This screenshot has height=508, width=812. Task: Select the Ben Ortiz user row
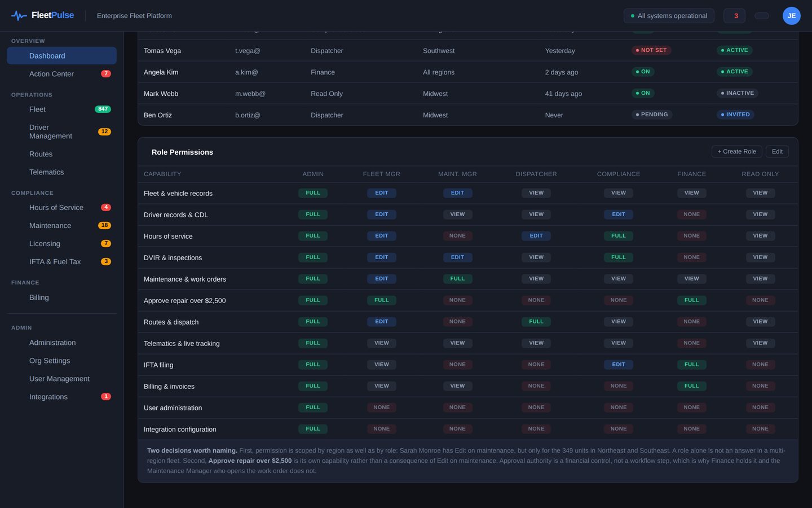468,115
